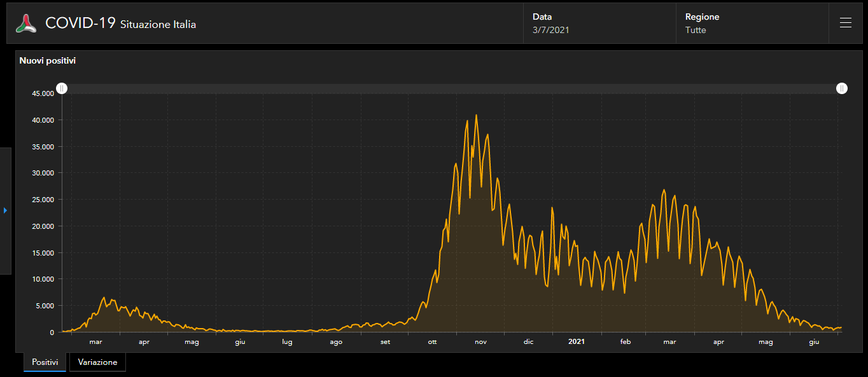Click the 'lug' month label on axis
This screenshot has width=868, height=377.
[287, 342]
